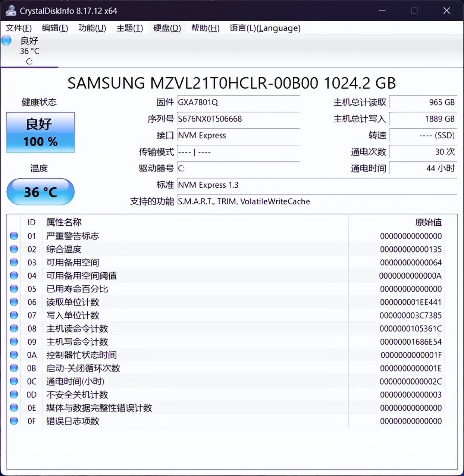This screenshot has height=476, width=464.
Task: Select the 错误日志项数 attribute row
Action: [226, 421]
